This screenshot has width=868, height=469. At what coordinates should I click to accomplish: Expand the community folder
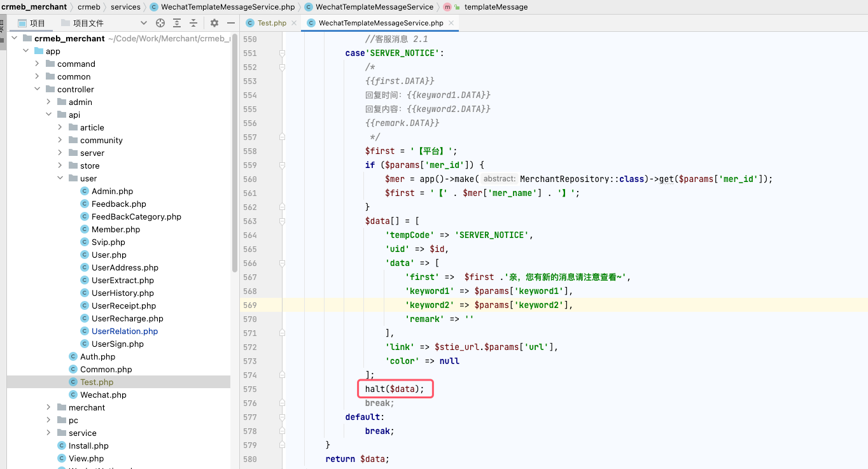pos(60,140)
